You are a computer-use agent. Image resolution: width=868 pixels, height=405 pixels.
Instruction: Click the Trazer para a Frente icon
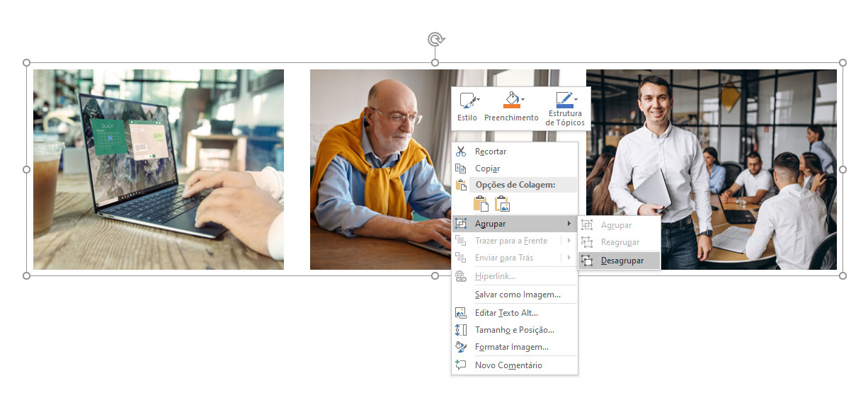(461, 241)
